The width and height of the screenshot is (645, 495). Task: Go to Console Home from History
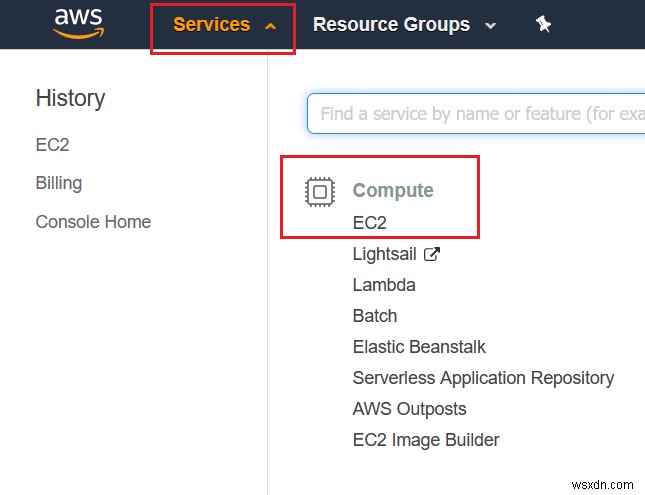pos(93,222)
